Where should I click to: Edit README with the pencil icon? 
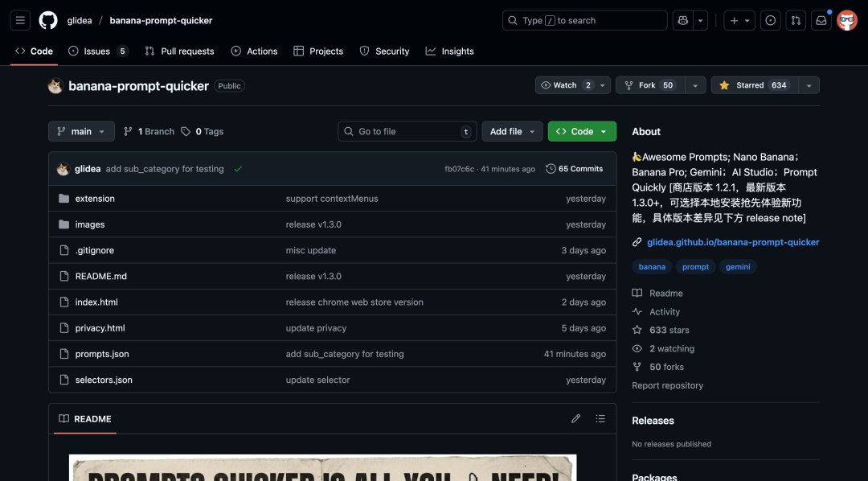click(x=575, y=418)
